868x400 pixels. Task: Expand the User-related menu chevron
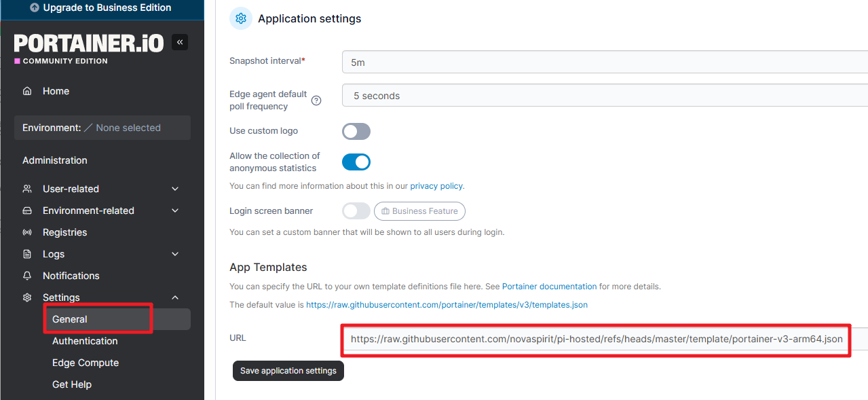[175, 189]
